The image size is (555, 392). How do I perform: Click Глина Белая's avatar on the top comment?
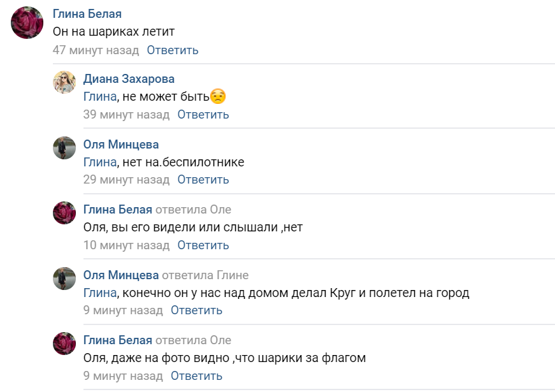pyautogui.click(x=27, y=23)
